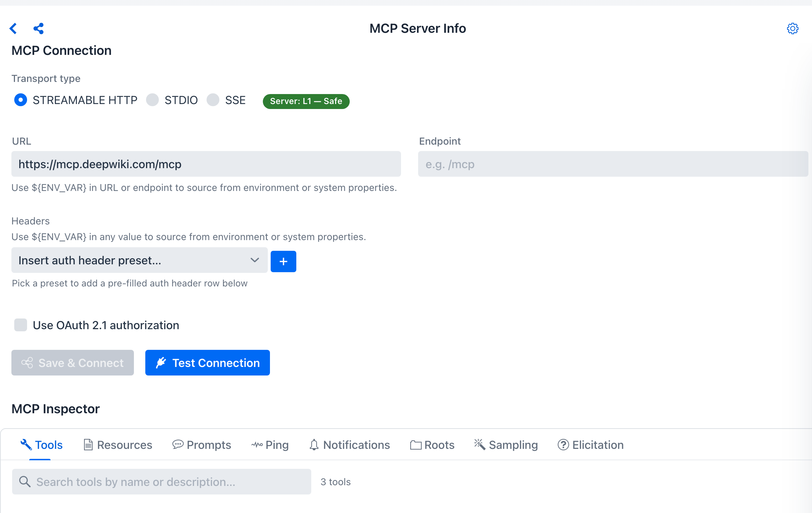The height and width of the screenshot is (513, 812).
Task: Open settings via the gear icon
Action: pos(792,28)
